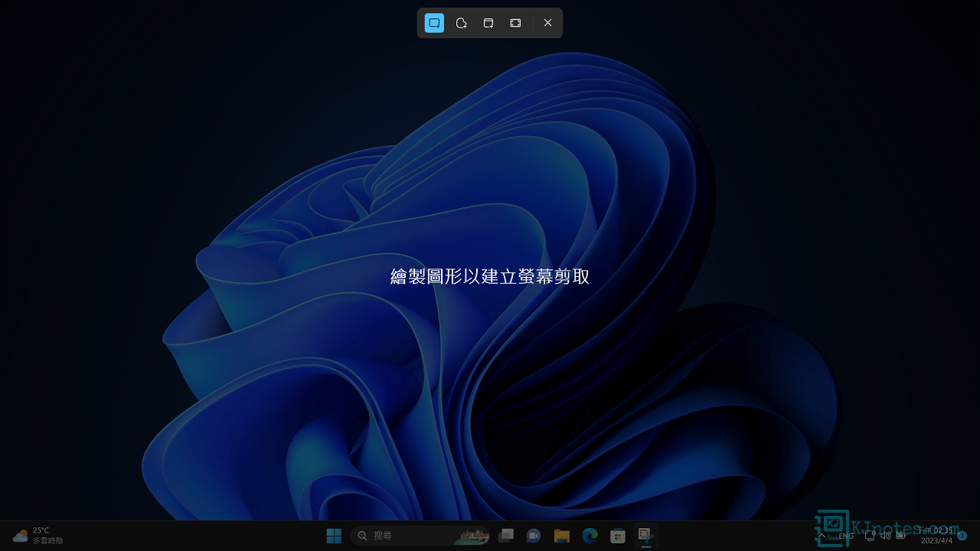Close the snipping toolbar

tap(547, 23)
